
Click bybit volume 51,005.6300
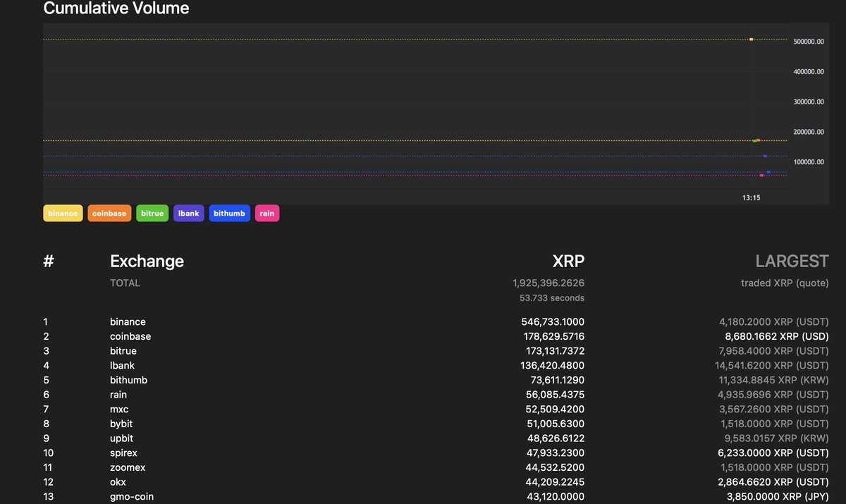[556, 424]
